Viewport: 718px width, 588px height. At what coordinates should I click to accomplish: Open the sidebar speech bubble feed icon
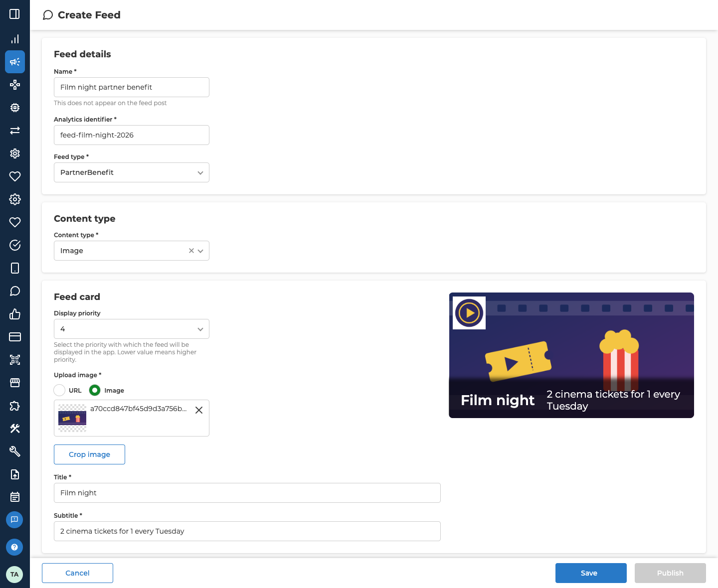[15, 291]
